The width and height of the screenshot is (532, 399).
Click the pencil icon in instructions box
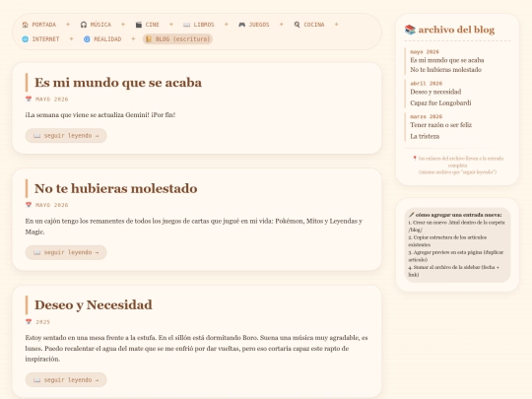pyautogui.click(x=411, y=215)
